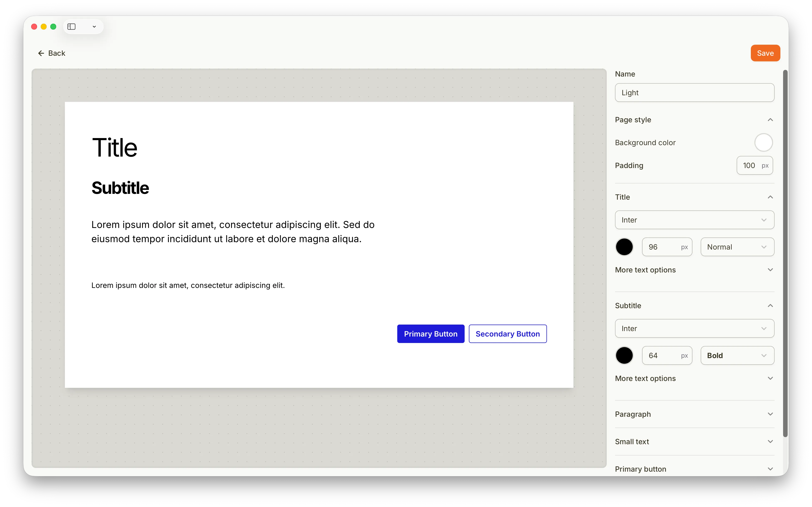Open the Bold weight dropdown for Subtitle
The height and width of the screenshot is (507, 812).
[x=737, y=355]
